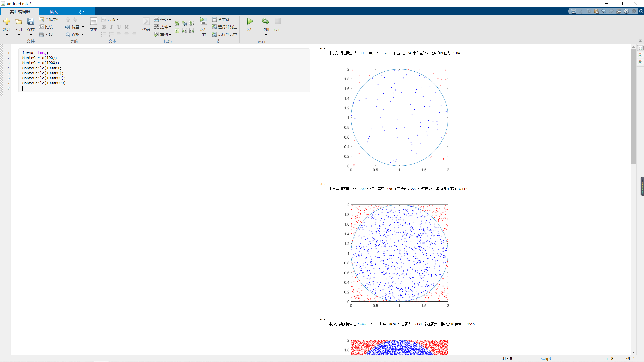Screen dimensions: 644x362
Task: Switch to output on right view
Action: click(640, 48)
